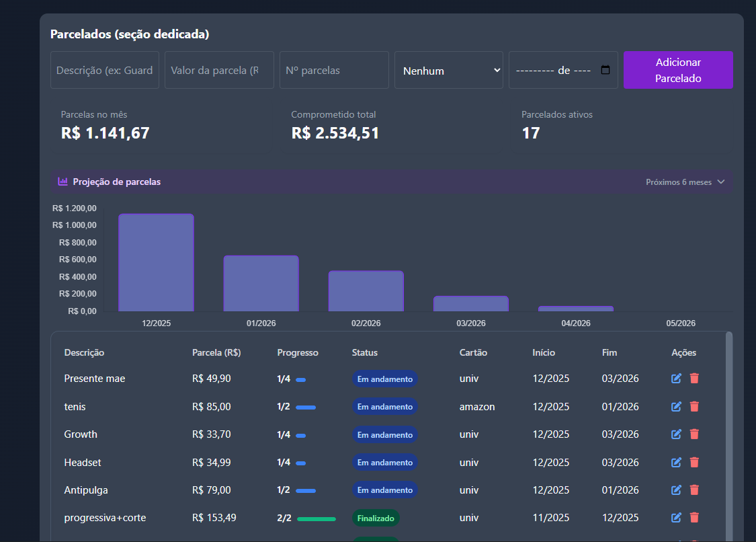Screen dimensions: 756x542
Task: Click the chart icon beside Projeção de parcelas
Action: click(x=62, y=182)
